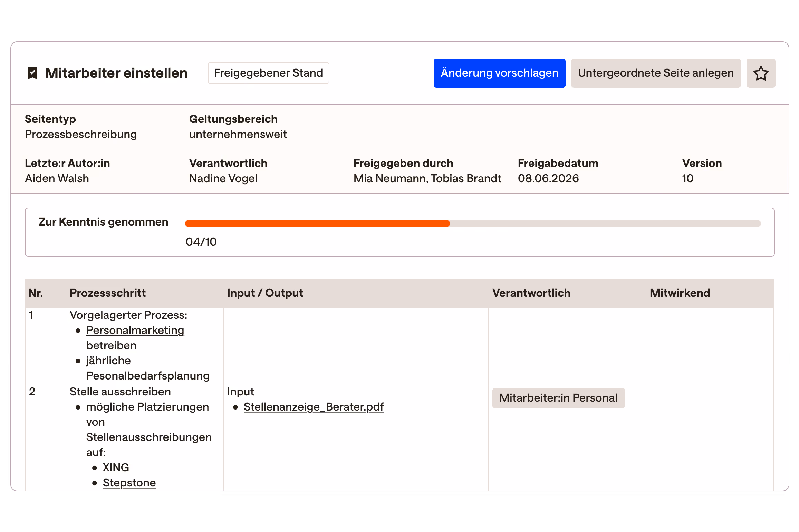Click version value 10
This screenshot has height=532, width=799.
(687, 178)
